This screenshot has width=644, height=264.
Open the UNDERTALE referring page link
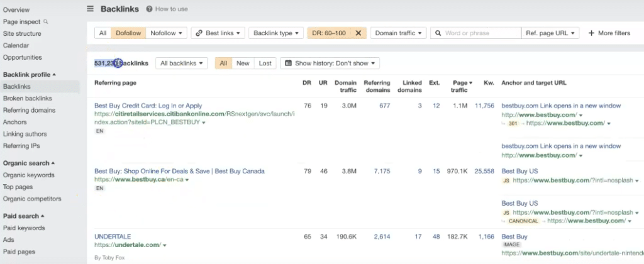pyautogui.click(x=113, y=237)
